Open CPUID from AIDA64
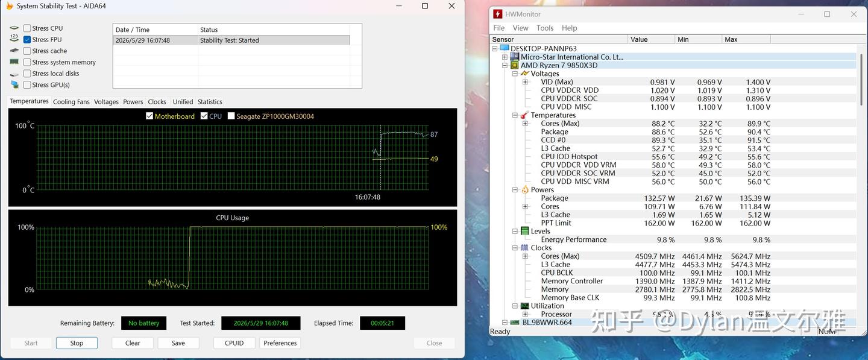The image size is (868, 360). (x=234, y=343)
